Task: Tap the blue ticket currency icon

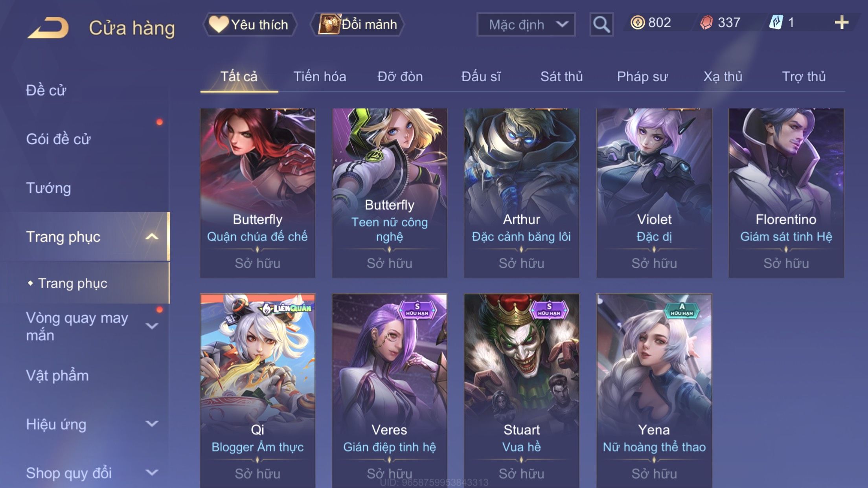Action: point(776,23)
